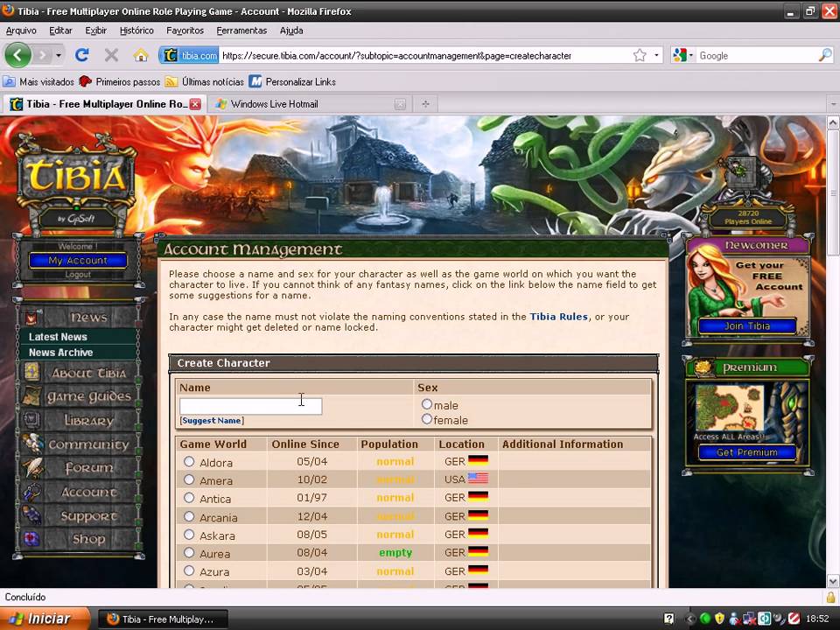Click the Get Premium button
Image resolution: width=840 pixels, height=630 pixels.
click(747, 452)
